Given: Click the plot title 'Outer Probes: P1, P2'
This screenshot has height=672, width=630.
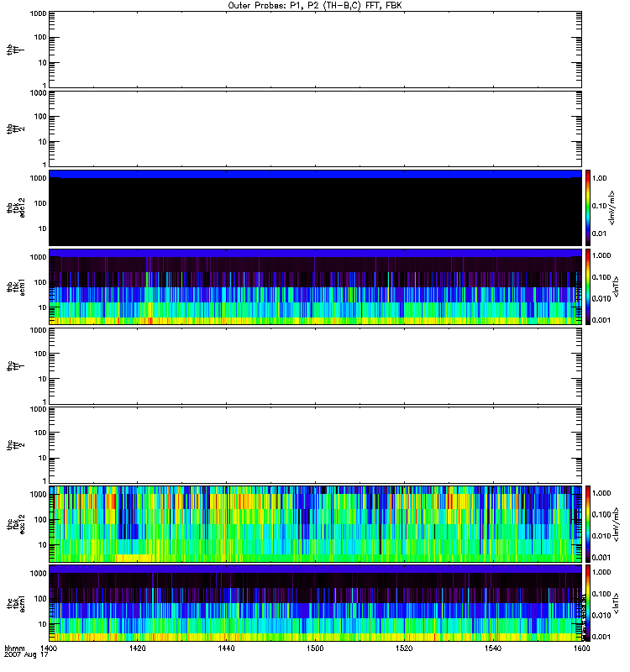Looking at the screenshot, I should (x=315, y=5).
